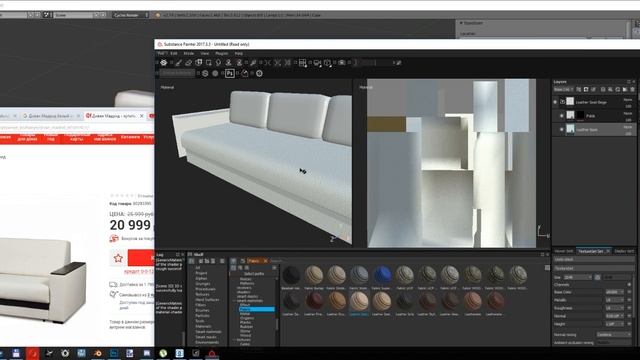The image size is (640, 360).
Task: Open the Mode menu
Action: [x=189, y=53]
